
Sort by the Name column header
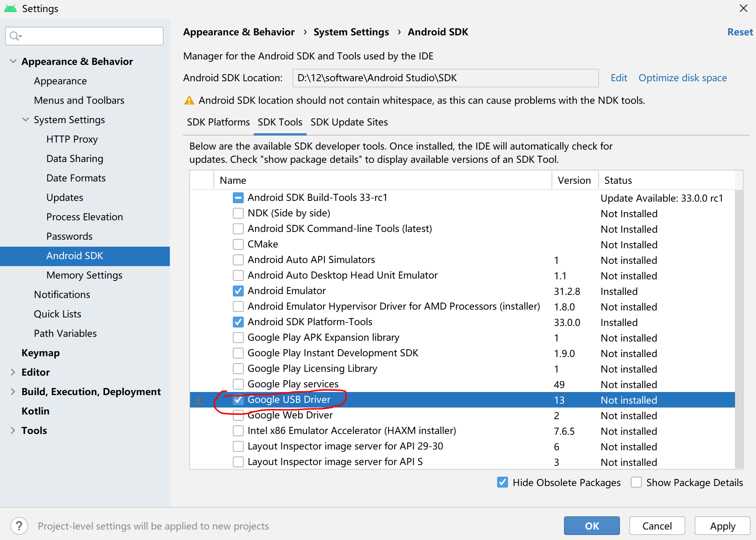[383, 180]
